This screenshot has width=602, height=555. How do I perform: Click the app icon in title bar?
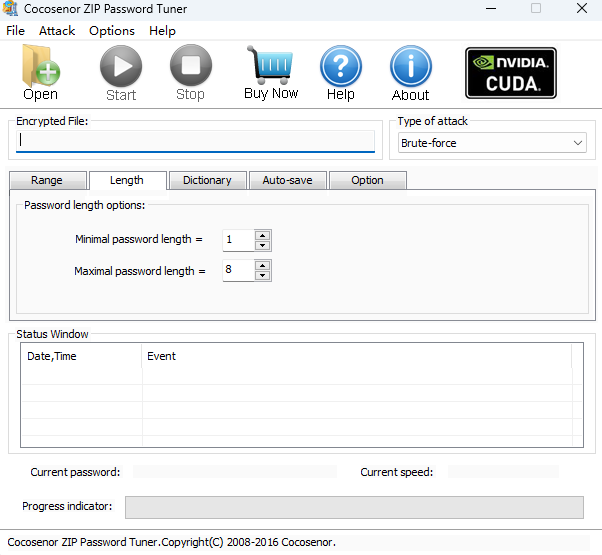(10, 8)
